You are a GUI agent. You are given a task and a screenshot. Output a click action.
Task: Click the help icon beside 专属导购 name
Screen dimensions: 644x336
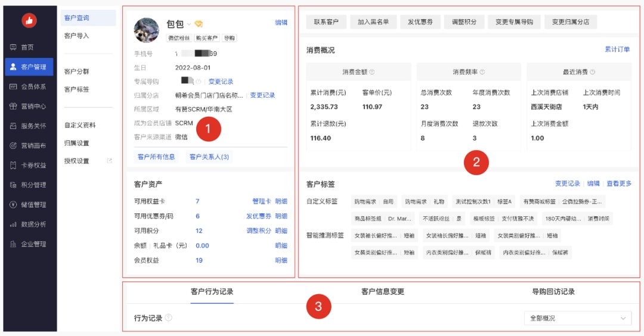click(199, 81)
